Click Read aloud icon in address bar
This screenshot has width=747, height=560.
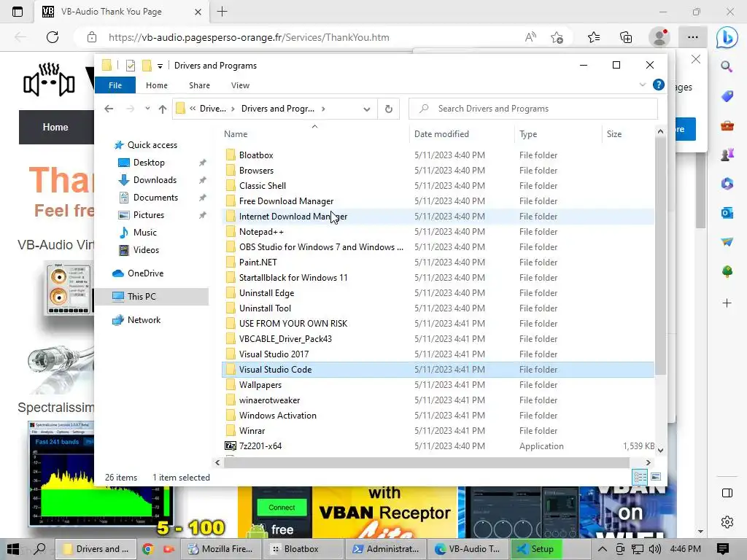click(530, 37)
